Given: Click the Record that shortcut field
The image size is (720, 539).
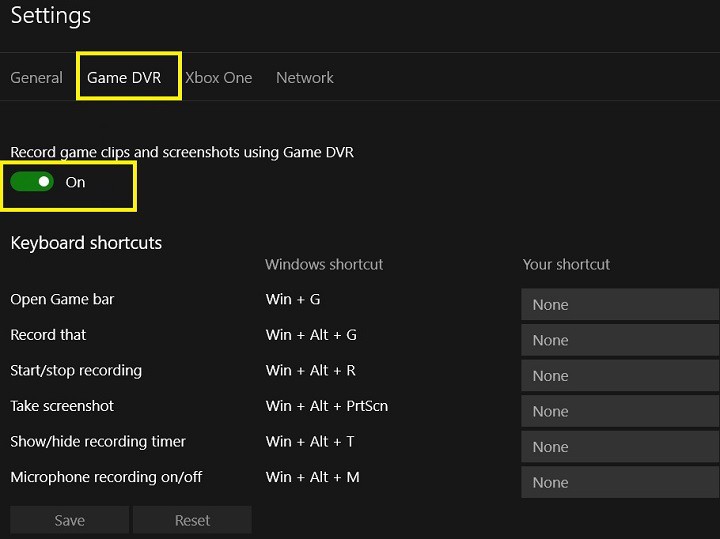Looking at the screenshot, I should pyautogui.click(x=620, y=340).
